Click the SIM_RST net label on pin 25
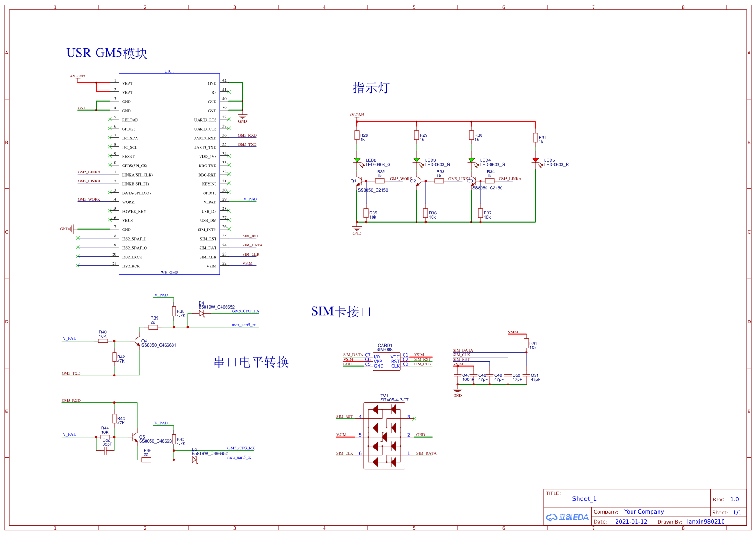 point(250,236)
